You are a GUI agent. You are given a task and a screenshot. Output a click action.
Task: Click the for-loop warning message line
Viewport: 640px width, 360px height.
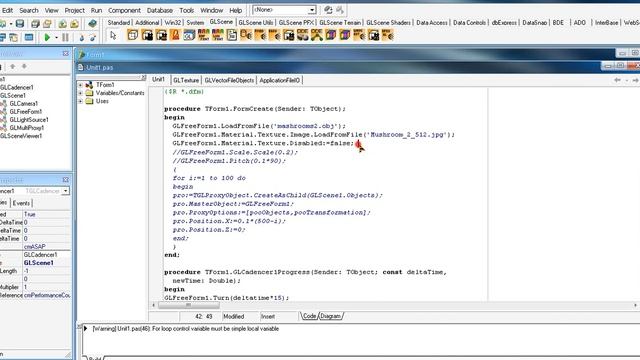[x=186, y=329]
